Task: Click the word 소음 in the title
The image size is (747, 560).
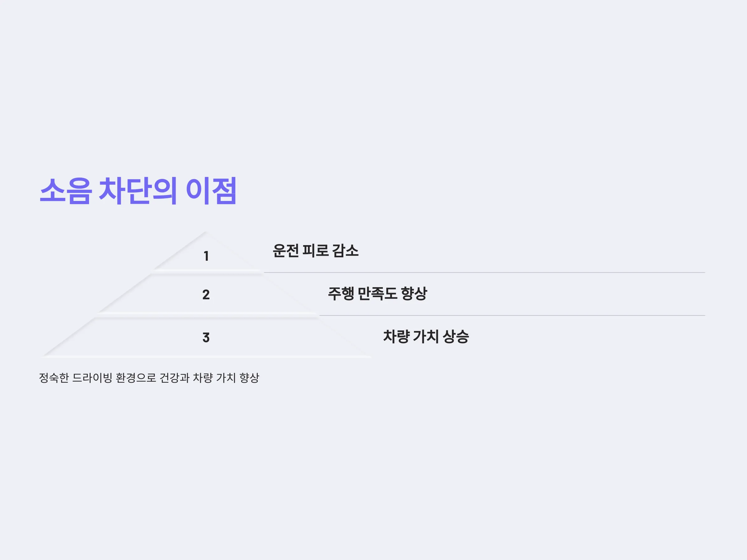Action: coord(66,191)
